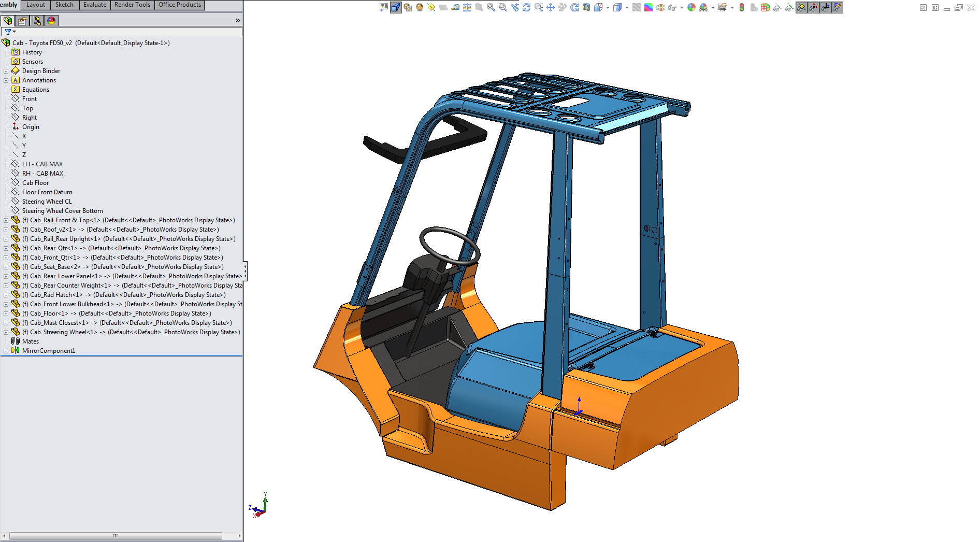This screenshot has height=542, width=980.
Task: Click the View Settings monitor icon
Action: (723, 7)
